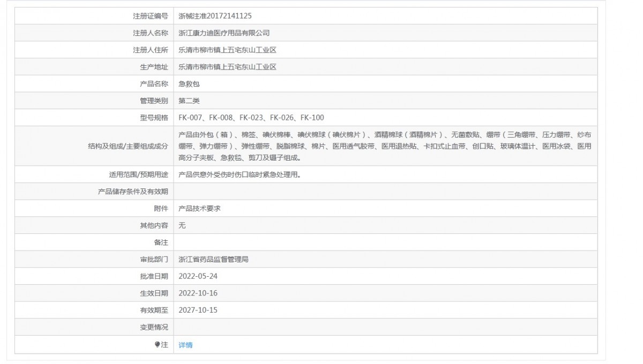Click the 注册人名称 label
The image size is (643, 364).
click(151, 33)
